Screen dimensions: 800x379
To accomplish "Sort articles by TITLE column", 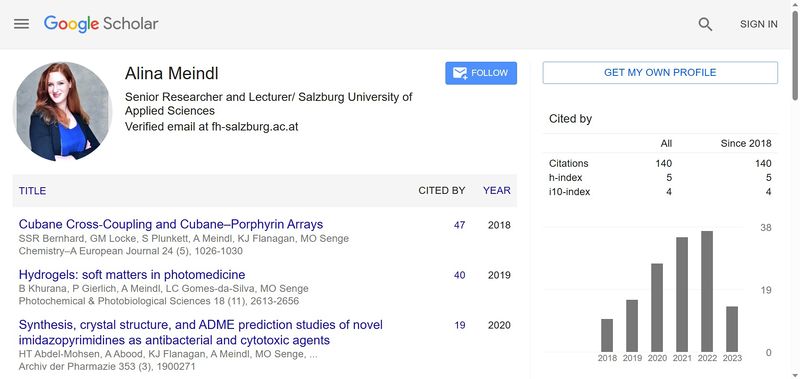I will 32,191.
